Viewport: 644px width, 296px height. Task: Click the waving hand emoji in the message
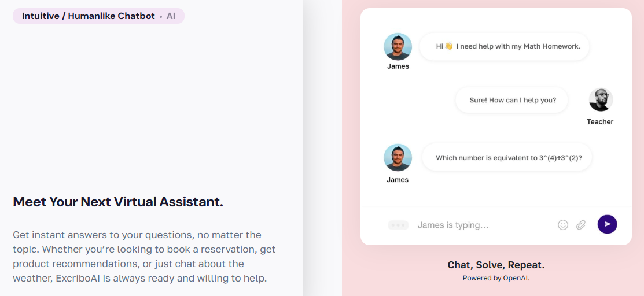(x=448, y=46)
